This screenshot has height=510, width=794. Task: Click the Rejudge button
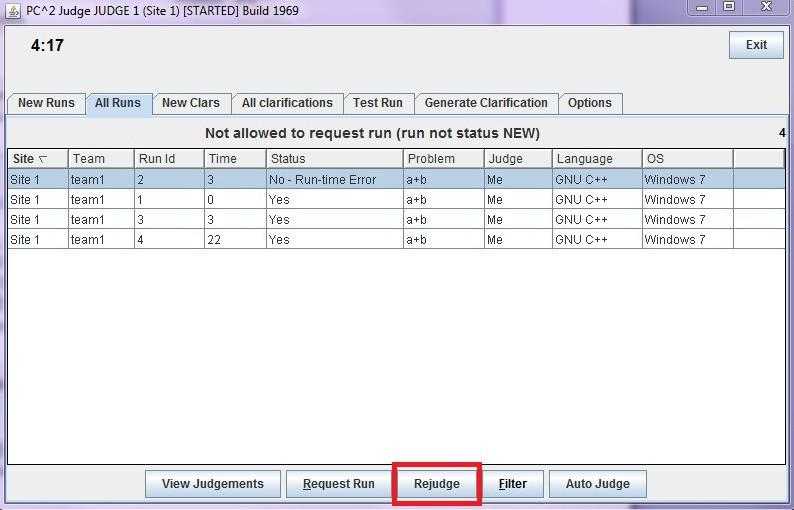pos(436,484)
